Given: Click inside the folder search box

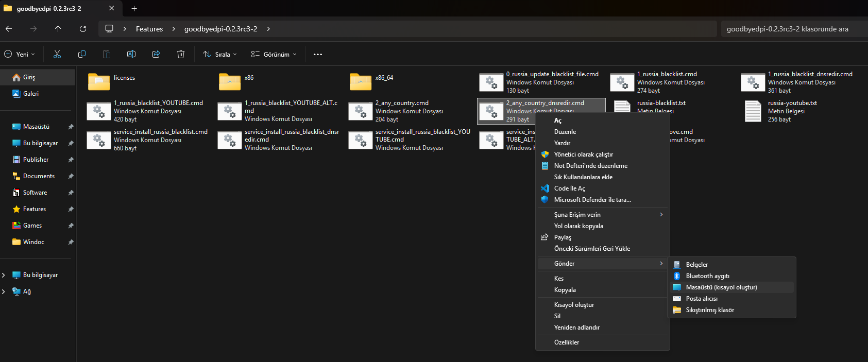Looking at the screenshot, I should pos(793,29).
